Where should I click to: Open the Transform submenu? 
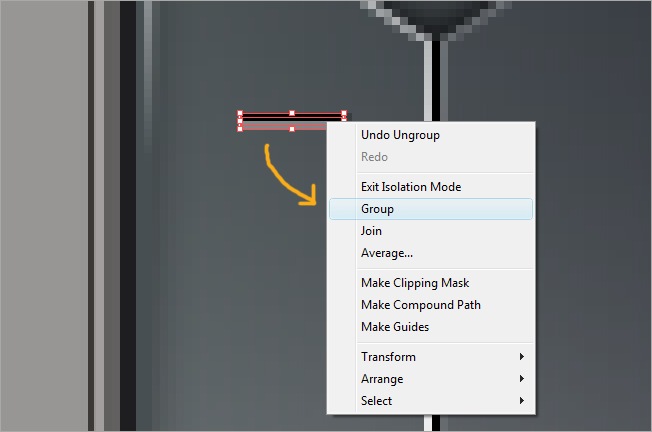pyautogui.click(x=431, y=357)
